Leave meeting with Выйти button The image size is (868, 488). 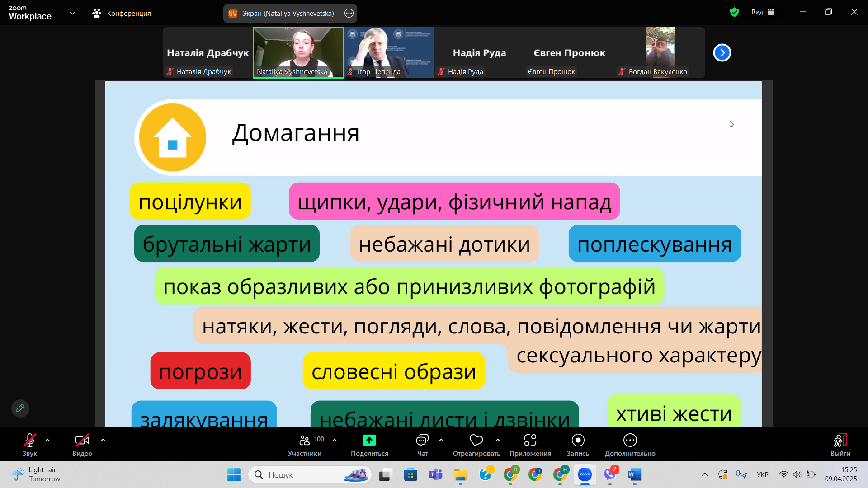(x=840, y=440)
